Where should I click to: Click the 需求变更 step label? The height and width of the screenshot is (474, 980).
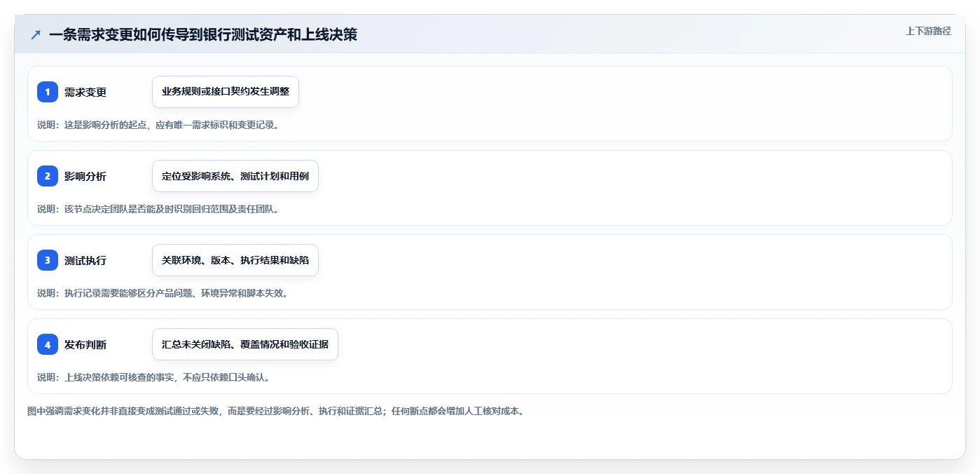click(x=85, y=92)
